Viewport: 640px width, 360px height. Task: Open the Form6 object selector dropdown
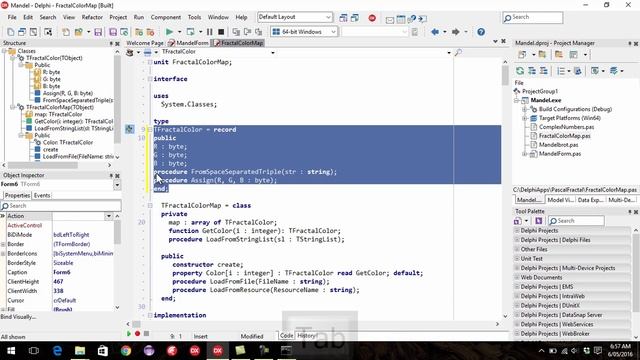(x=117, y=184)
